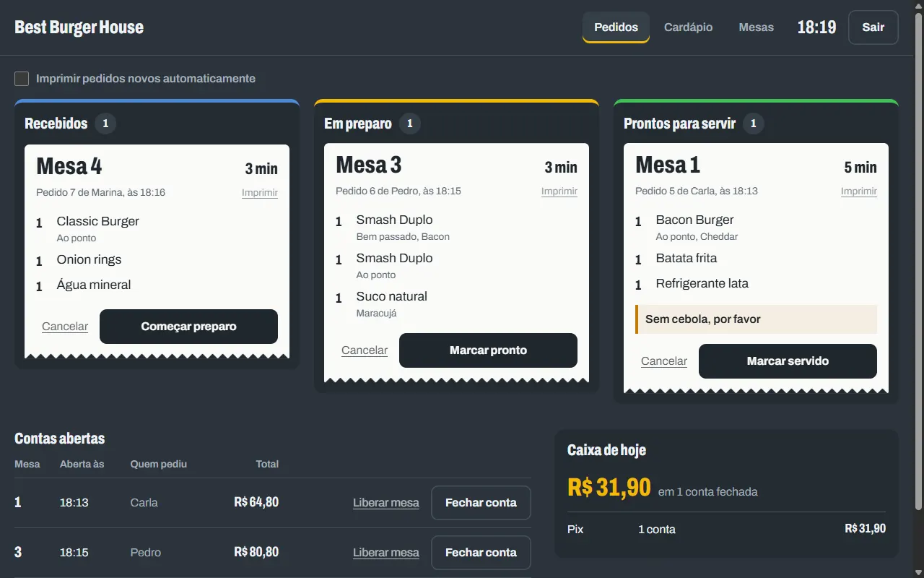This screenshot has height=578, width=924.
Task: Click the Pix payment row
Action: (x=727, y=530)
